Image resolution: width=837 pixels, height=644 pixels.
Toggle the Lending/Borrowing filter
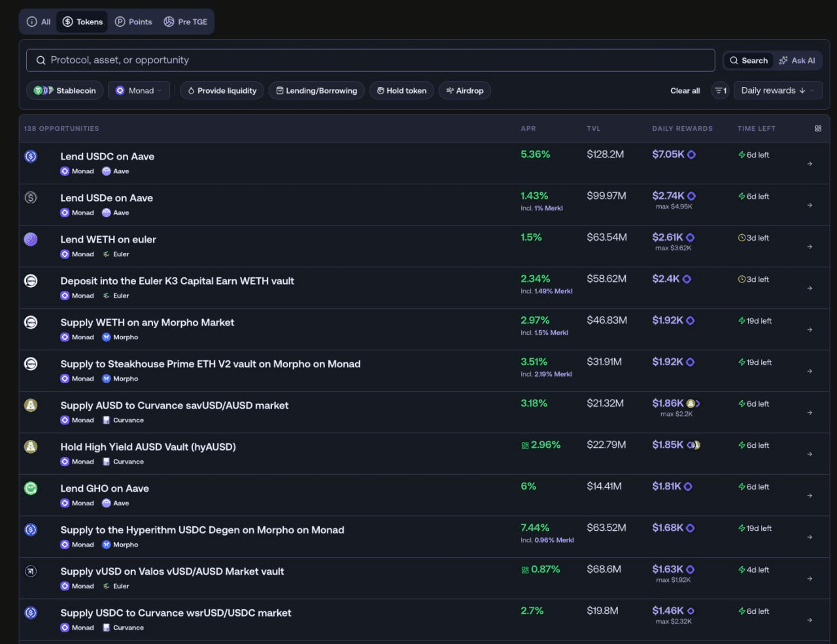tap(316, 91)
